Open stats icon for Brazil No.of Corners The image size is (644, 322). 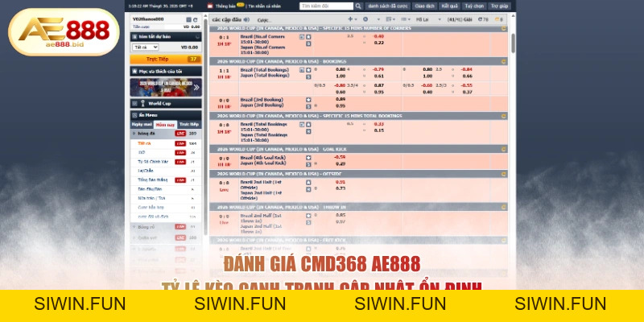coord(302,36)
